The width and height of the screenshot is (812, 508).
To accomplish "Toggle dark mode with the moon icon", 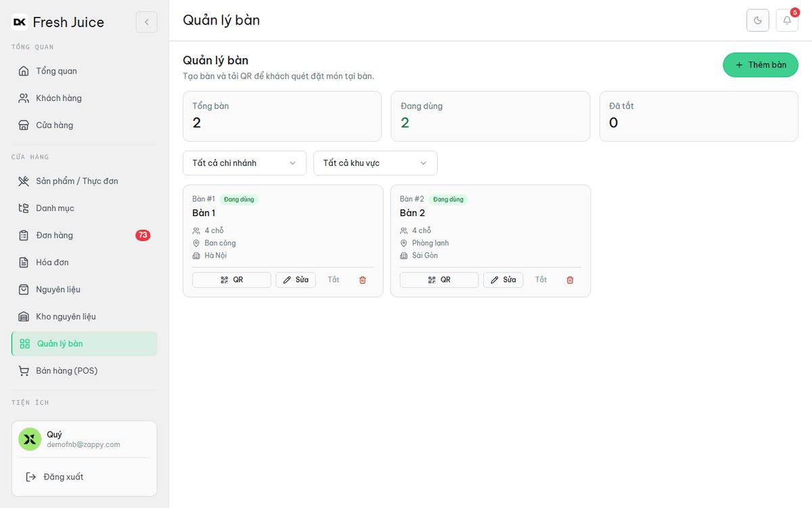I will tap(758, 20).
